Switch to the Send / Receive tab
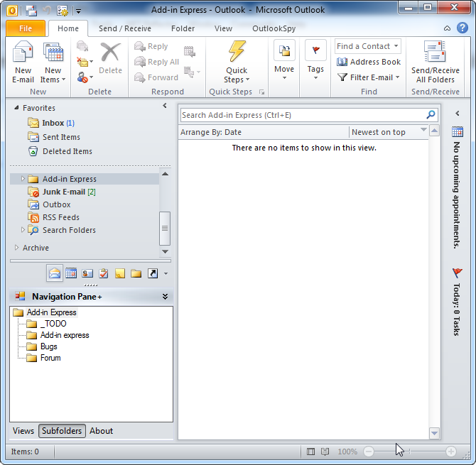Viewport: 476px width, 465px height. tap(125, 28)
